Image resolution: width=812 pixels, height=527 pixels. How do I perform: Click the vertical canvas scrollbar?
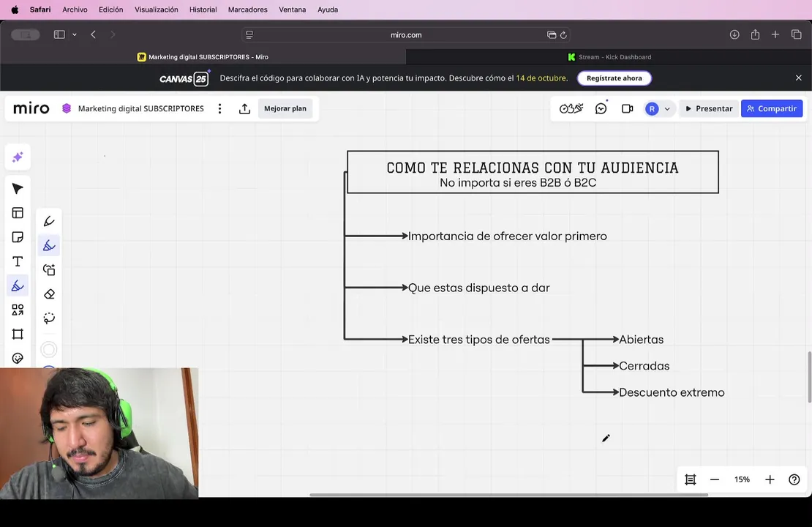pos(809,377)
